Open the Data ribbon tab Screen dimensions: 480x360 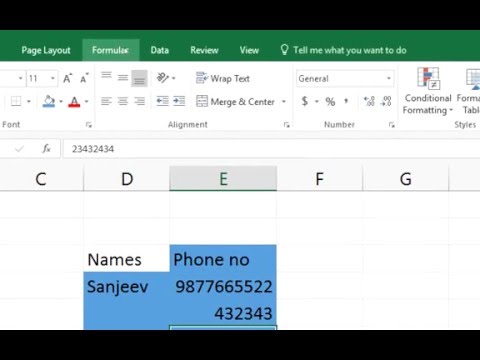coord(160,50)
